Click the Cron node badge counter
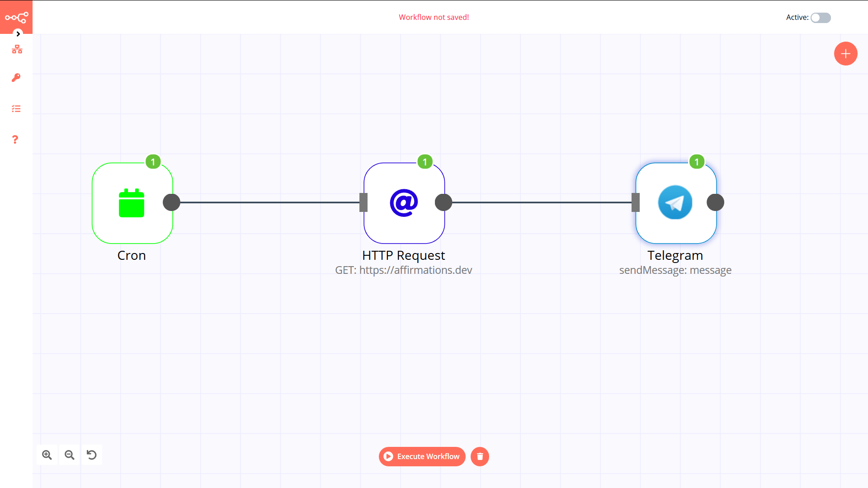 coord(153,162)
